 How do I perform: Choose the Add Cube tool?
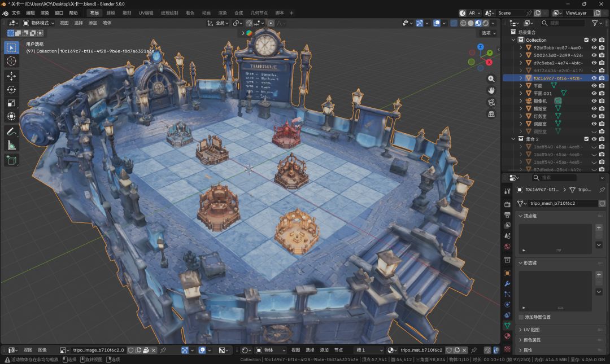pos(11,160)
